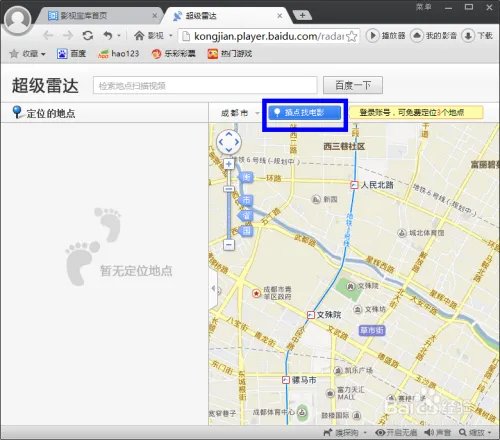Click the 新园 map marker
This screenshot has height=440, width=500.
[x=316, y=199]
